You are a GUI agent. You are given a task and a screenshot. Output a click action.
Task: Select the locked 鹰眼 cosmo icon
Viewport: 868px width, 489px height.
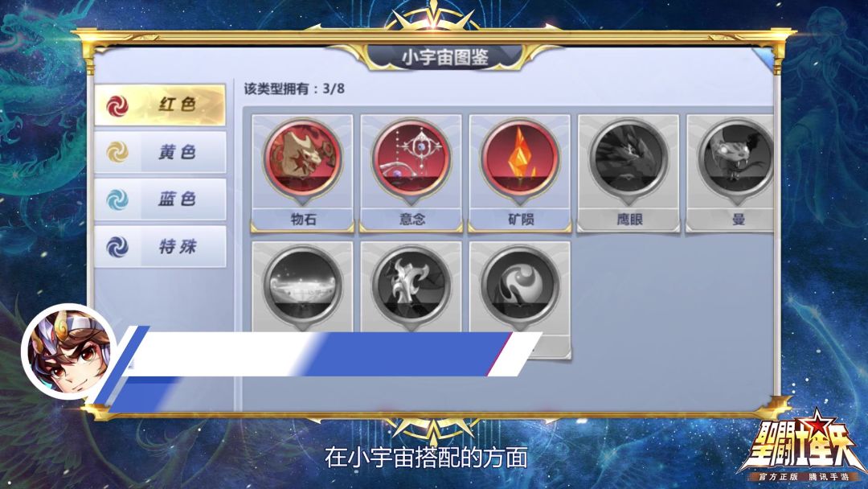628,158
